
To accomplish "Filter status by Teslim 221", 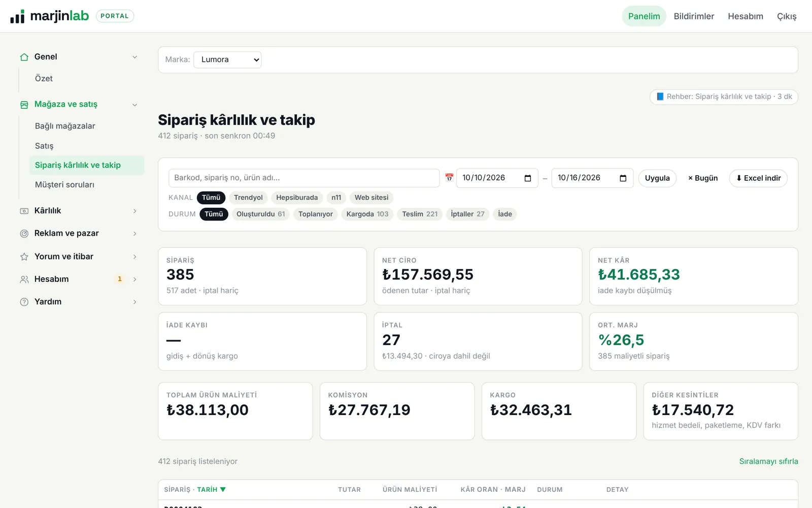I will tap(420, 214).
